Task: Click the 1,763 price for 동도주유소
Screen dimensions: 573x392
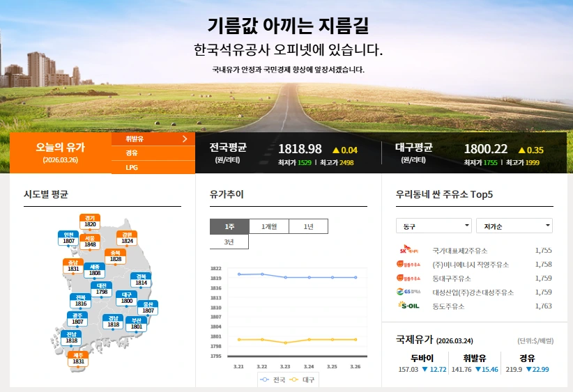Action: coord(544,306)
